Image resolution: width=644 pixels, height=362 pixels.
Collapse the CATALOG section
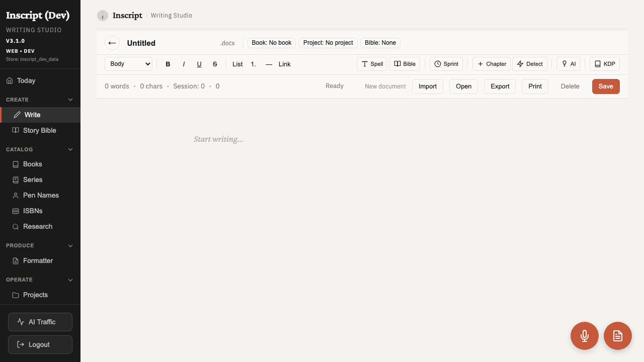70,149
